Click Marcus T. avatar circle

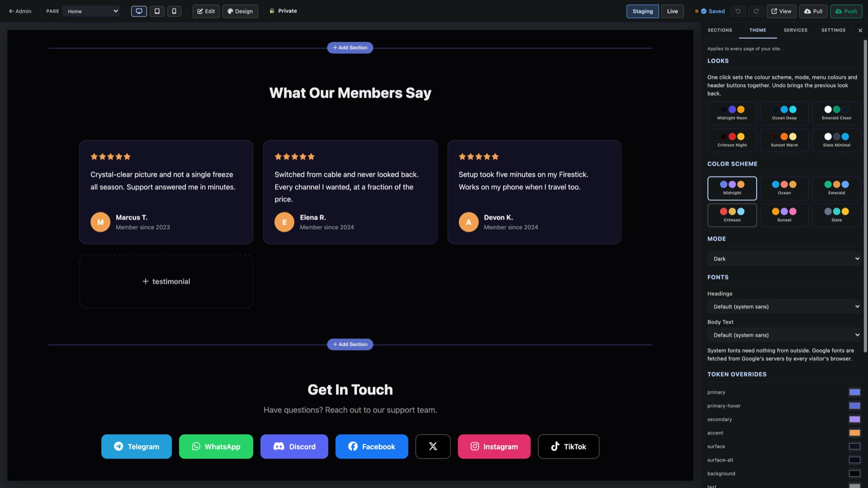pos(100,222)
